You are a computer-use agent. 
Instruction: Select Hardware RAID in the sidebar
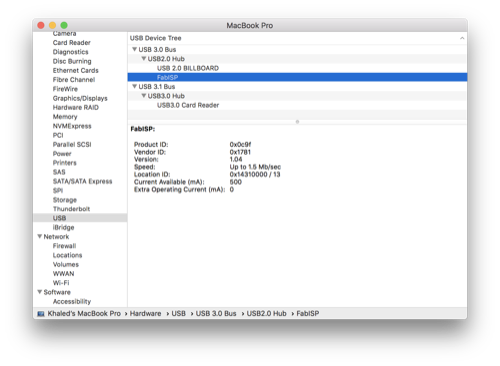(x=76, y=107)
